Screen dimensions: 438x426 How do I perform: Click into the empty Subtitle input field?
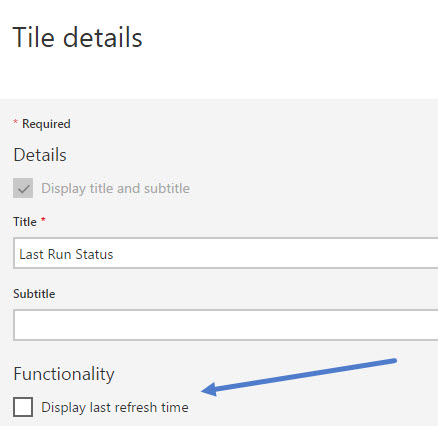[x=226, y=325]
